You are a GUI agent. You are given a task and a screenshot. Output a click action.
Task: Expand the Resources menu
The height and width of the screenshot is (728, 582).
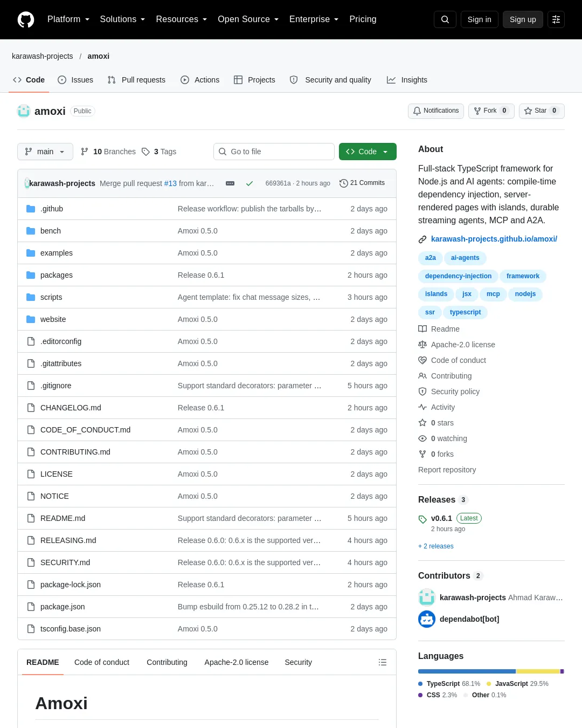pos(182,19)
